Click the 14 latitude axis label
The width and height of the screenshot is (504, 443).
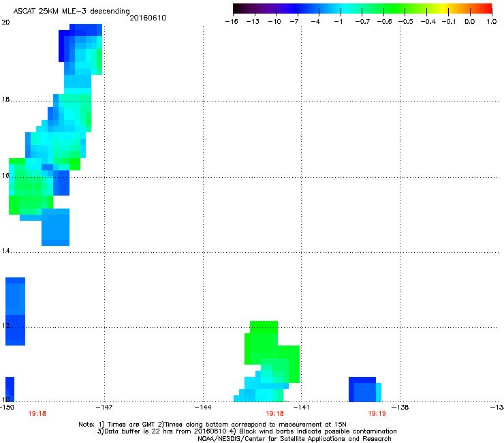[5, 251]
